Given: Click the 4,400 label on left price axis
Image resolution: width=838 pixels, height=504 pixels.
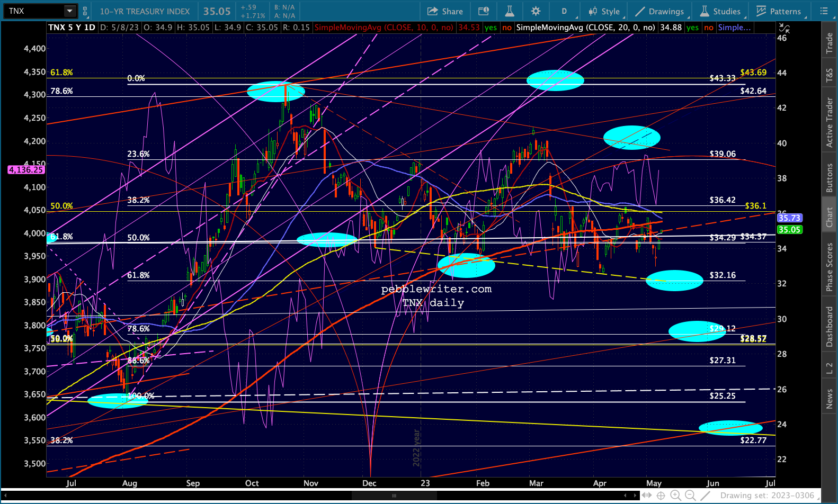Looking at the screenshot, I should point(35,49).
